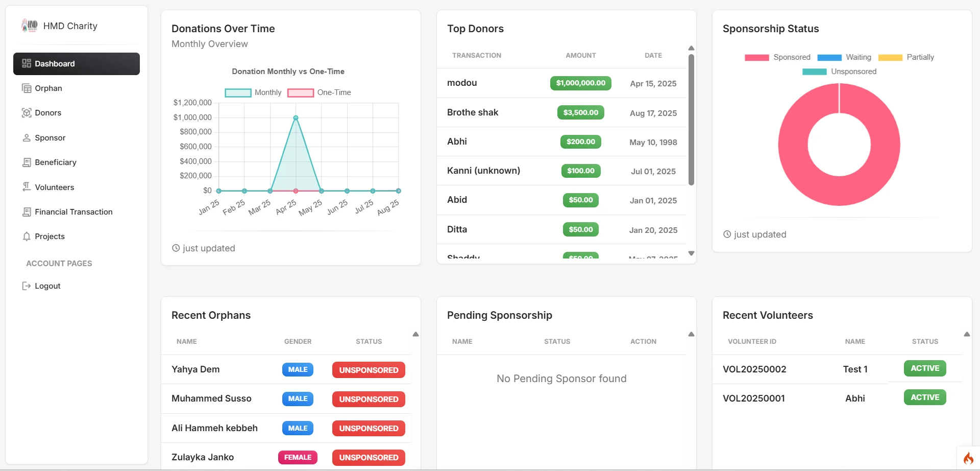The width and height of the screenshot is (980, 471).
Task: Click UNSPONSORED badge for Yahya Dem
Action: [x=369, y=370]
